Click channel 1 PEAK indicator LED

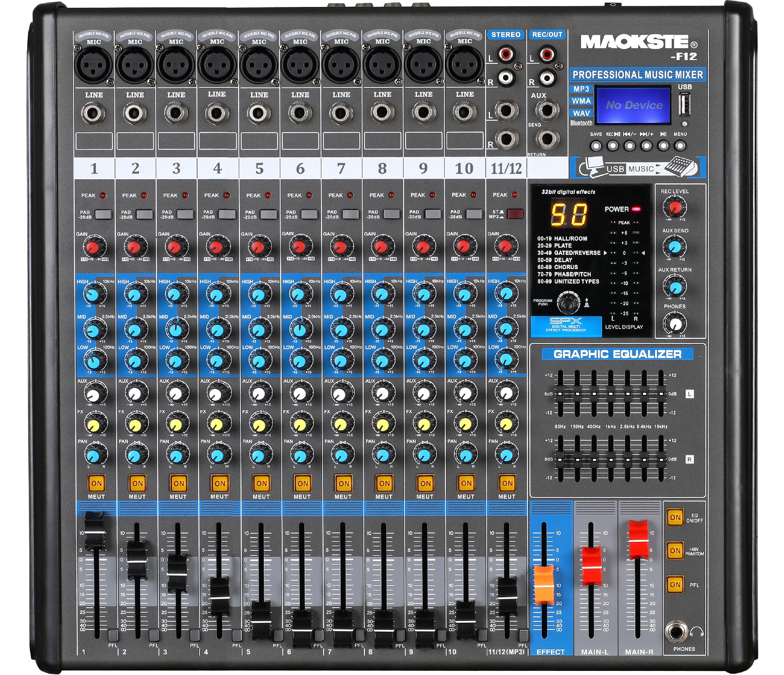103,195
